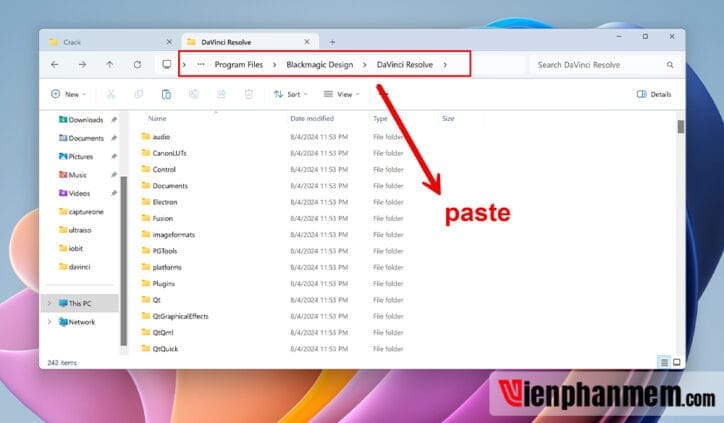724x423 pixels.
Task: Open Videos in the sidebar
Action: tap(74, 193)
